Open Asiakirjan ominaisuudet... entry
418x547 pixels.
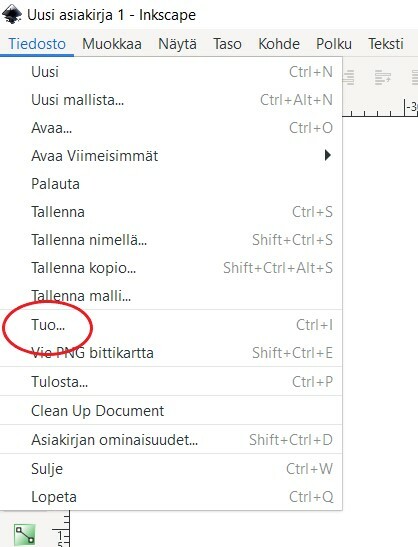[x=171, y=440]
